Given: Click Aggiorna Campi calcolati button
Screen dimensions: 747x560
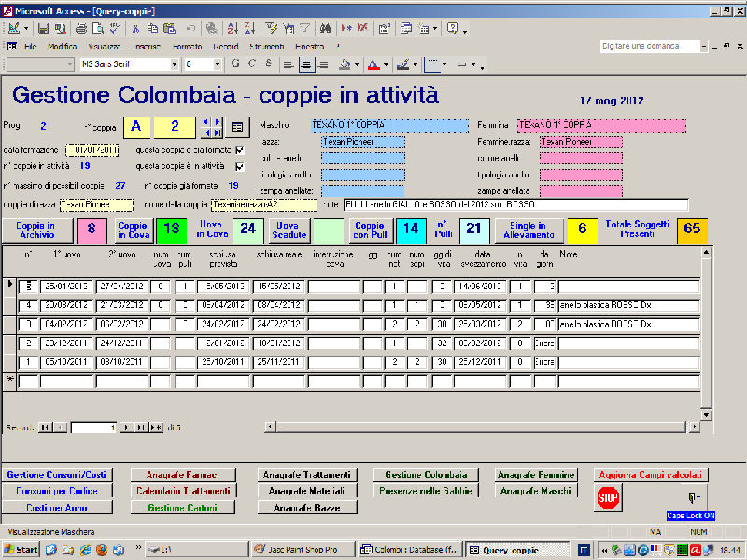Looking at the screenshot, I should [650, 474].
